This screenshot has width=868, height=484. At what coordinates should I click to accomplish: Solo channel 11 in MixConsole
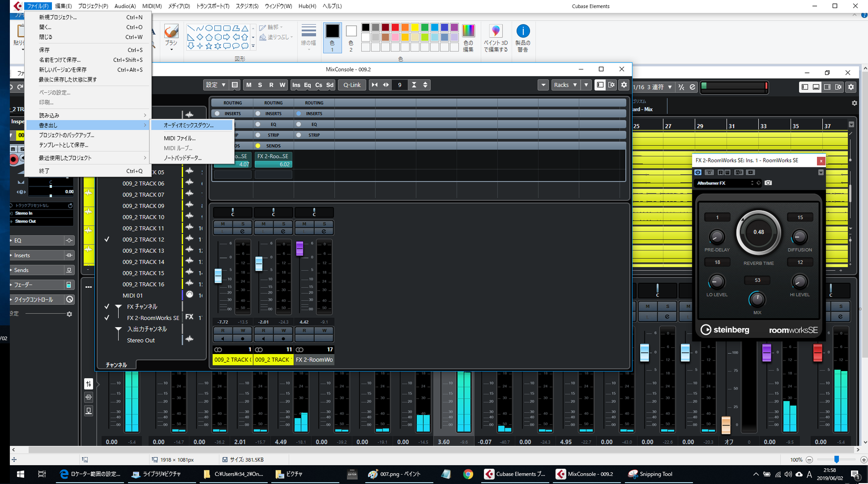click(x=283, y=224)
